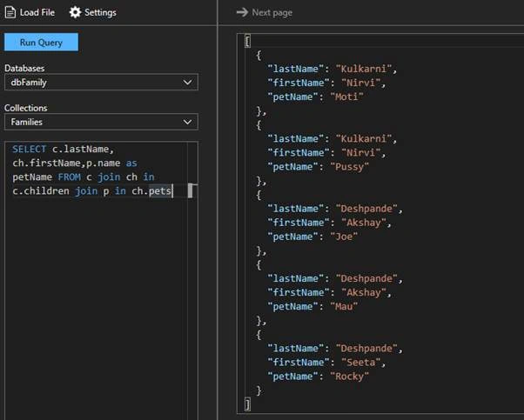Click the FROM keyword in query
524x420 pixels.
pyautogui.click(x=69, y=177)
